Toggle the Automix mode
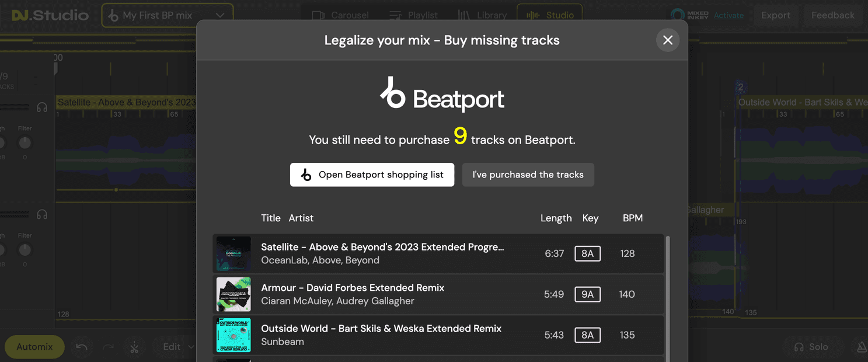 34,346
